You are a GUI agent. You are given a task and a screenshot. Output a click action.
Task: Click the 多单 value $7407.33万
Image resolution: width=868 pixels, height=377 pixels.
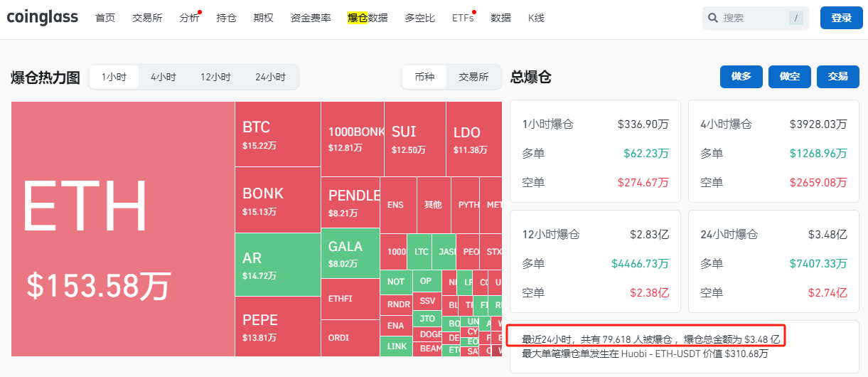(818, 263)
